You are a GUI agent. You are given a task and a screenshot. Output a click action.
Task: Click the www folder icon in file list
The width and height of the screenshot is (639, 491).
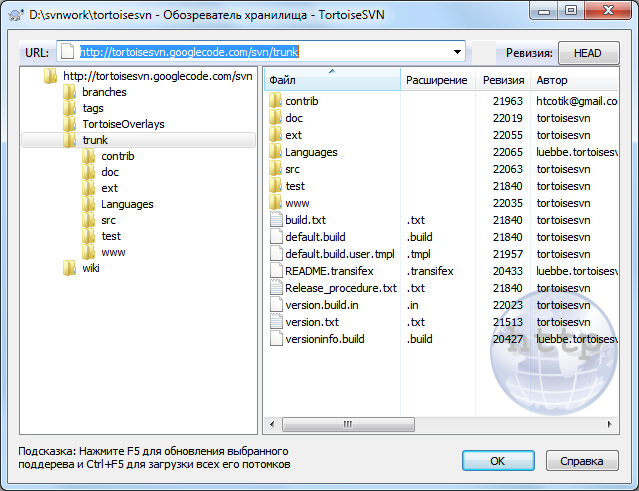[x=276, y=203]
